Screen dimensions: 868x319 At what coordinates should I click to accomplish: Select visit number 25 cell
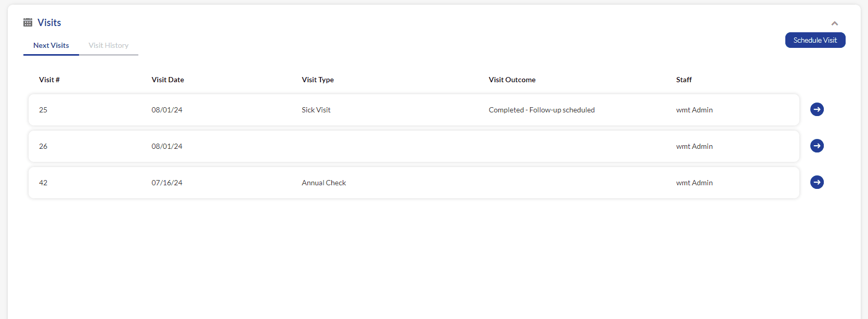point(43,110)
